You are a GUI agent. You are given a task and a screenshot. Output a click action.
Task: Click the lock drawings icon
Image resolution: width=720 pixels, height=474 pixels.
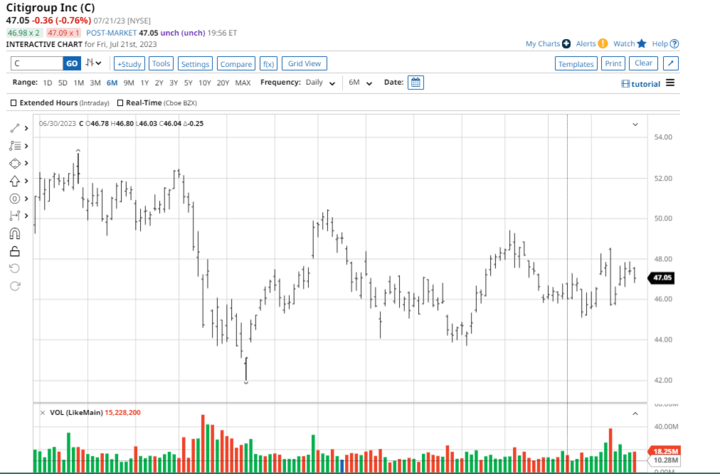[x=15, y=251]
